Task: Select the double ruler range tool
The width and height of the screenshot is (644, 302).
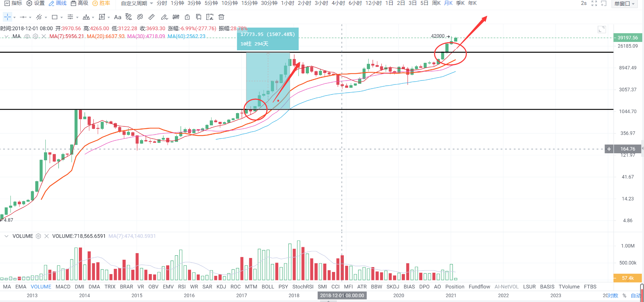Action: (140, 17)
